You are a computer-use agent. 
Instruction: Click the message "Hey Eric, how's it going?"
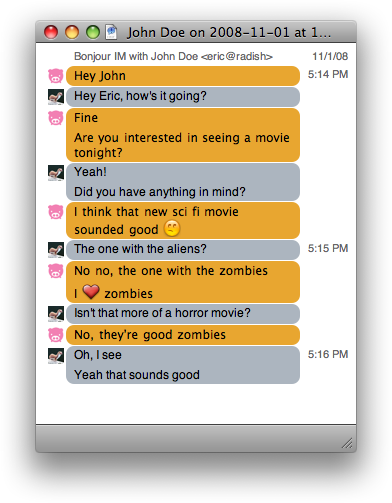coord(183,97)
